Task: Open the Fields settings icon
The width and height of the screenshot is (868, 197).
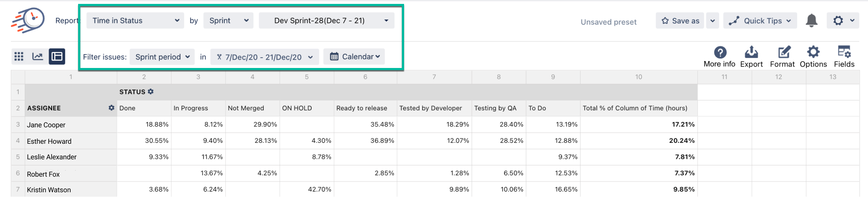Action: coord(844,52)
